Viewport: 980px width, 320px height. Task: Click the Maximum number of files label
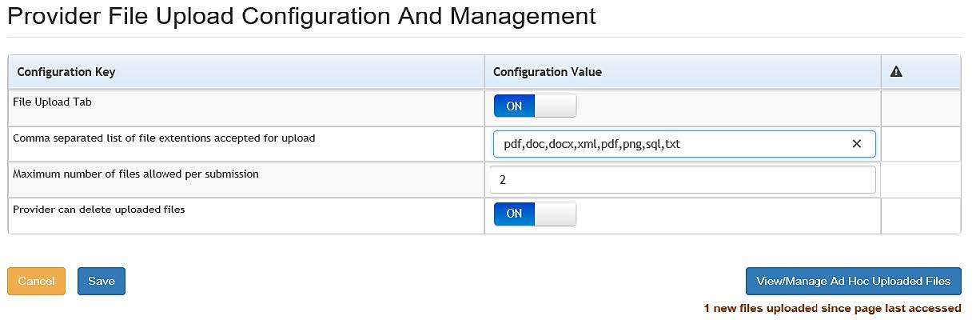[136, 174]
